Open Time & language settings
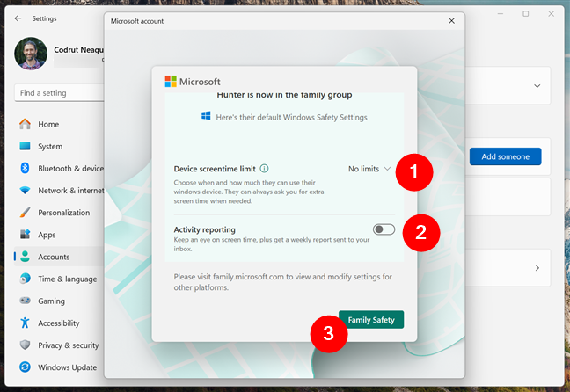This screenshot has height=392, width=570. [x=59, y=279]
